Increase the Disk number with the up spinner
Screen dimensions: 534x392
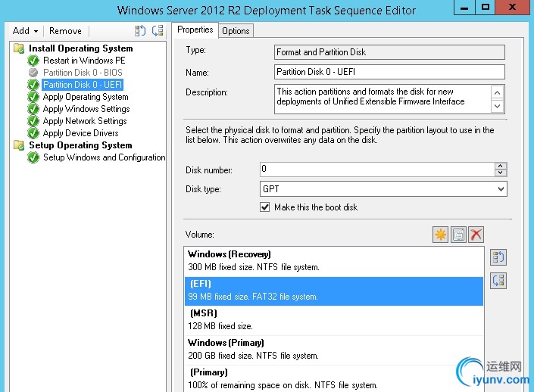(x=500, y=166)
